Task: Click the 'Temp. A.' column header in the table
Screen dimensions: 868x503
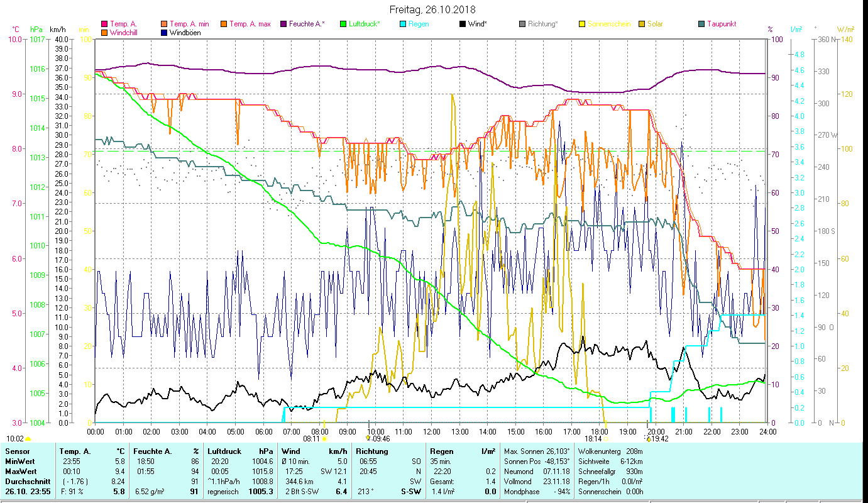Action: (75, 451)
